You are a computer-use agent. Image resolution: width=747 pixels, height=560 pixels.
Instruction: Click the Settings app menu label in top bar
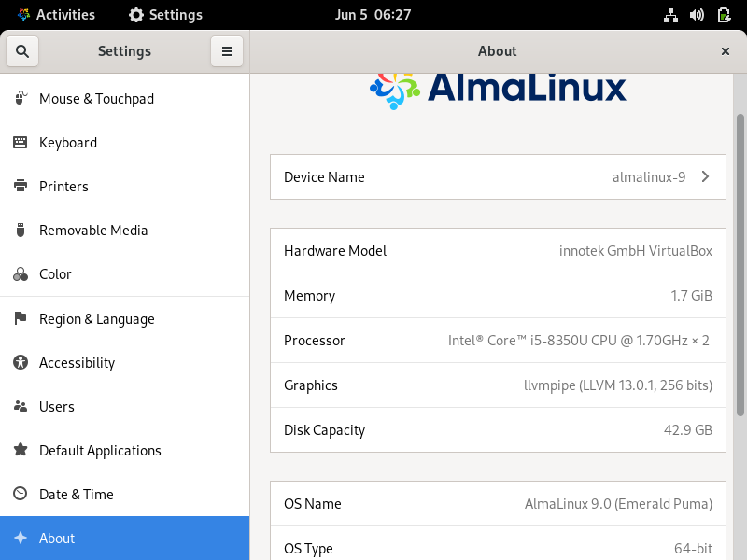click(176, 15)
